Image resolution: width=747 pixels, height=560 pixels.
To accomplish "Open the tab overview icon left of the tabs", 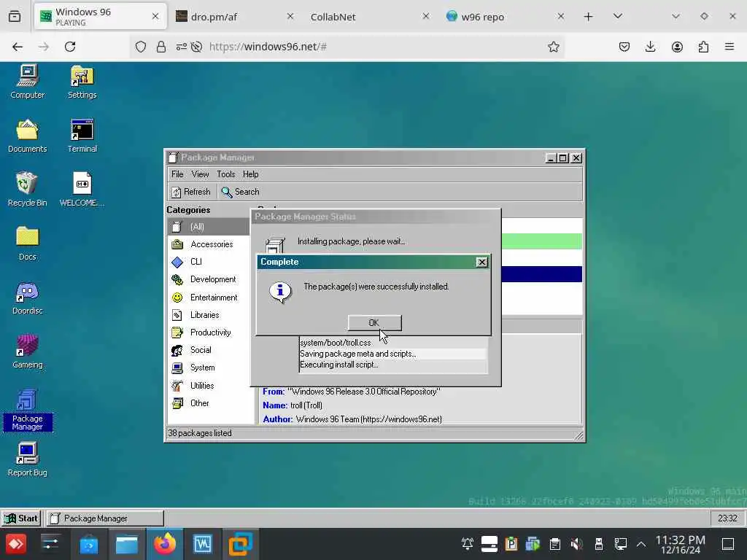I will click(15, 17).
